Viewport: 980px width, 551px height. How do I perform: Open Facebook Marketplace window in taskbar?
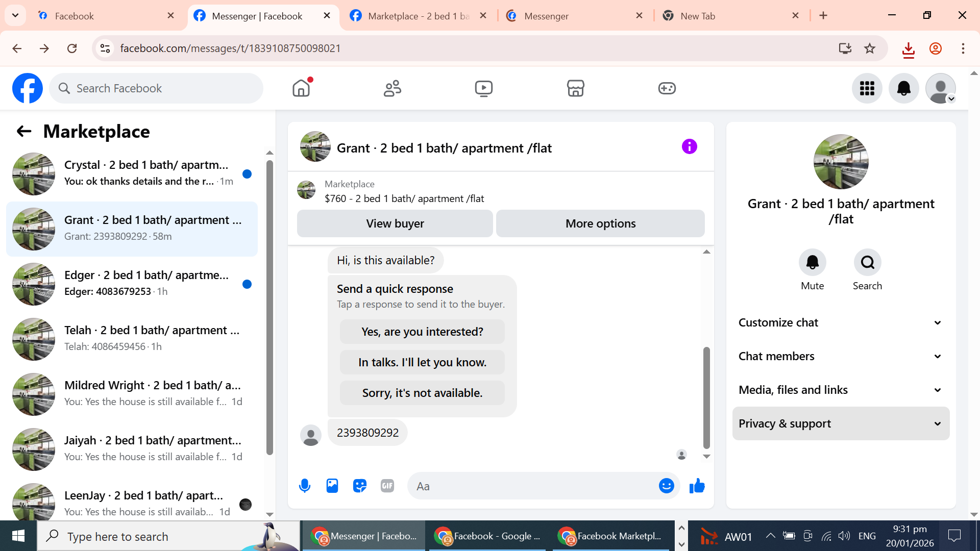[610, 536]
